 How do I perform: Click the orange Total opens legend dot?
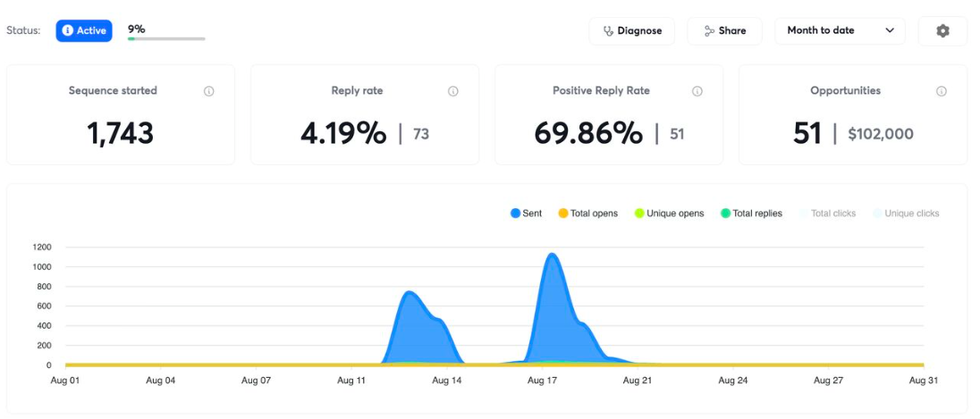click(x=563, y=214)
